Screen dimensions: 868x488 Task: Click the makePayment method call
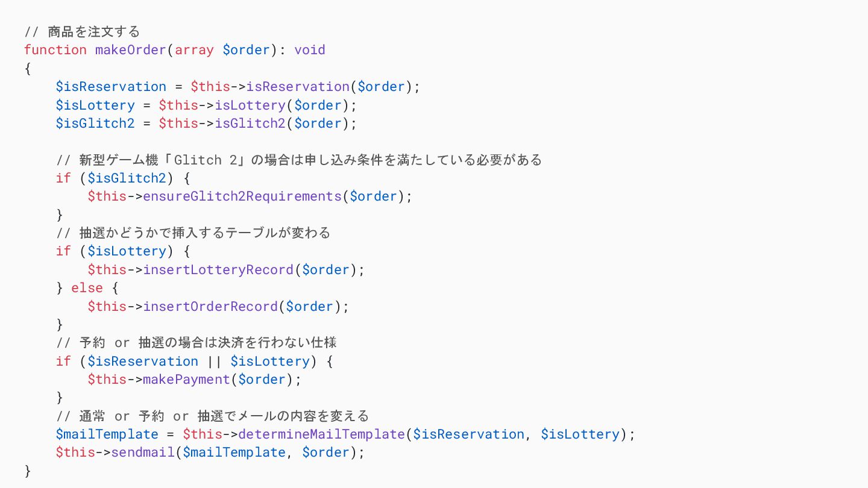tap(186, 380)
